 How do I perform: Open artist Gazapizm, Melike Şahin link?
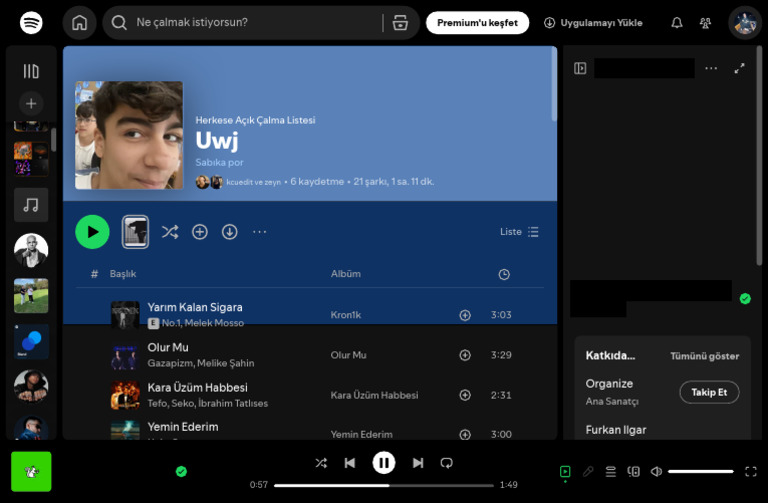click(x=201, y=363)
